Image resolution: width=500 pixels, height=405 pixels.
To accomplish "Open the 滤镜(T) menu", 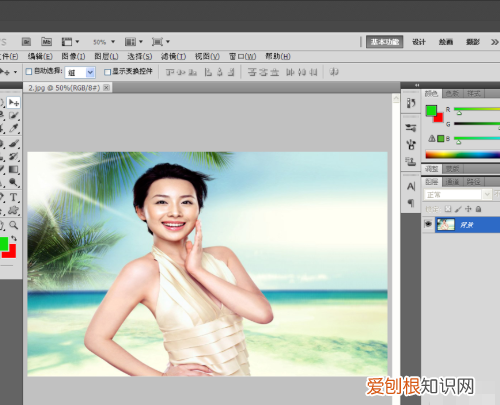I will point(173,56).
